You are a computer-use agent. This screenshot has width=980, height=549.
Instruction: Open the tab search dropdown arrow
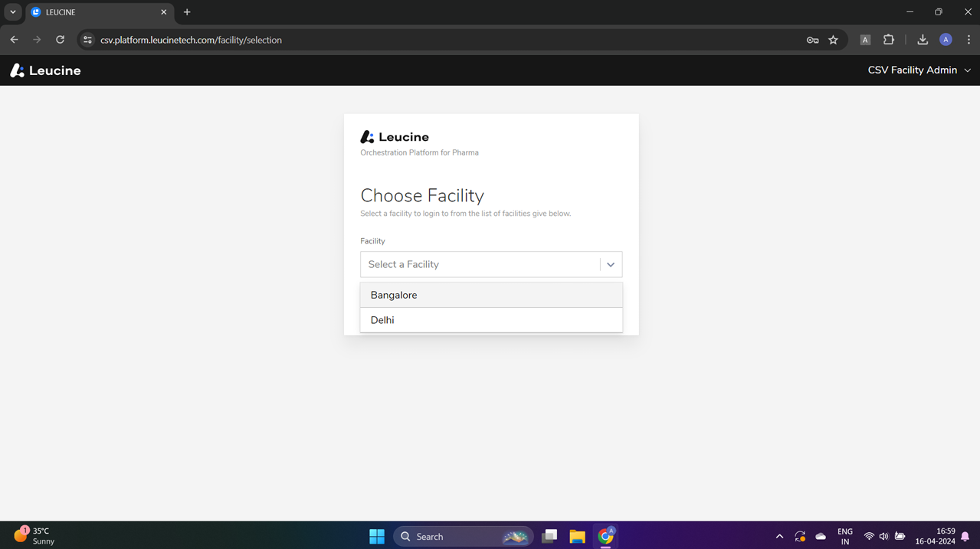click(13, 12)
